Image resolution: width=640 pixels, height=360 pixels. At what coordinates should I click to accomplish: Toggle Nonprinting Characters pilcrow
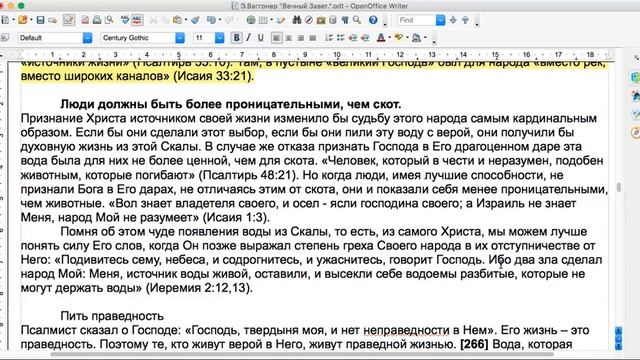click(x=345, y=20)
